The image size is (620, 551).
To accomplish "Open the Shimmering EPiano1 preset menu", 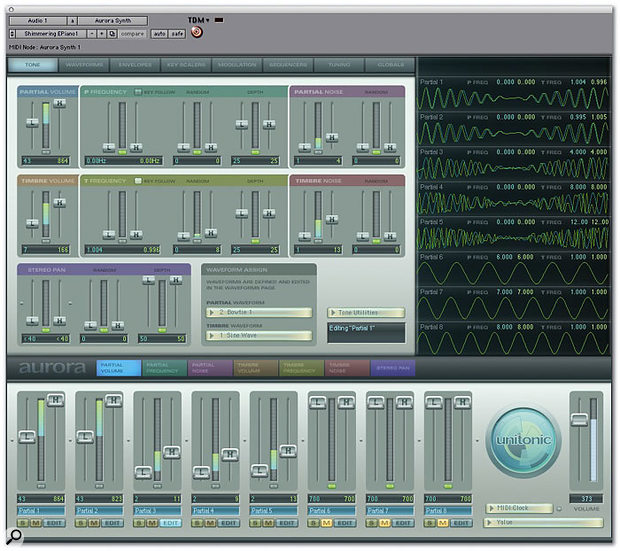I will (51, 34).
